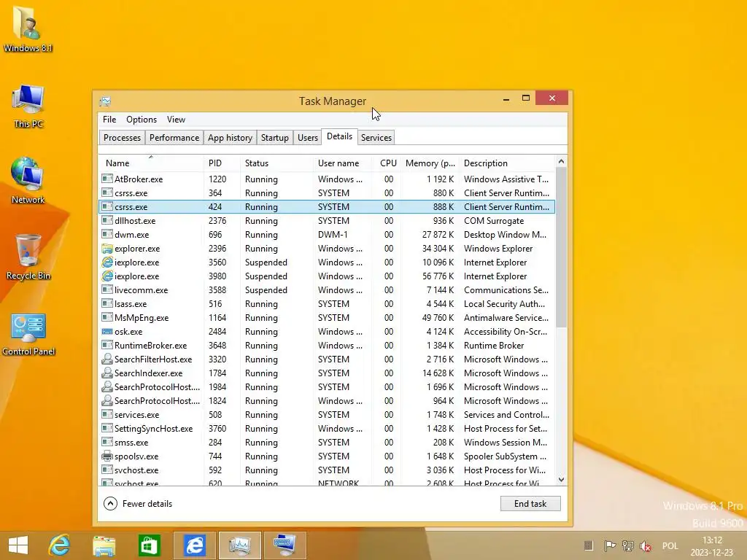
Task: Switch to the Performance tab
Action: (x=174, y=138)
